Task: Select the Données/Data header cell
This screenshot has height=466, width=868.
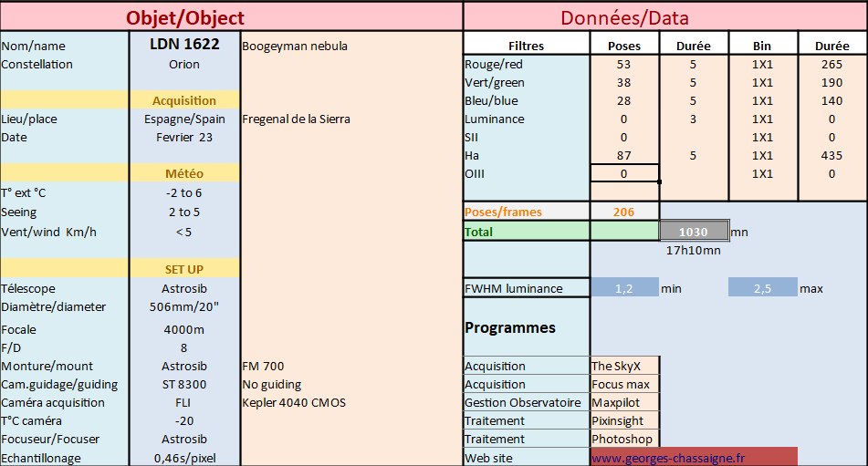Action: [666, 17]
